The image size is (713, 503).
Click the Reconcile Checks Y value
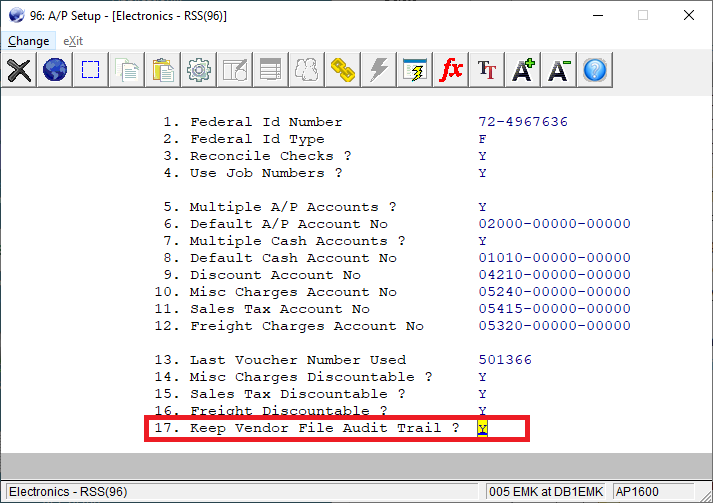pyautogui.click(x=482, y=156)
